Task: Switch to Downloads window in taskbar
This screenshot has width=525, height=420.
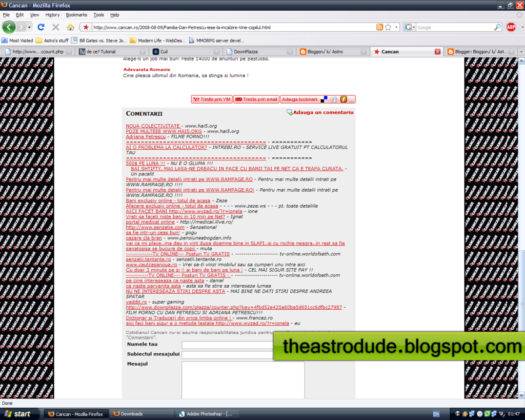Action: coord(143,414)
